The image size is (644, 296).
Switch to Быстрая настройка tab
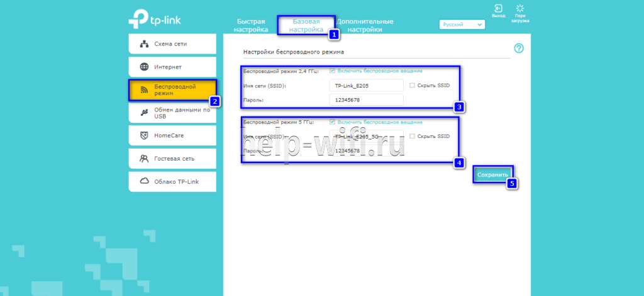click(x=251, y=25)
